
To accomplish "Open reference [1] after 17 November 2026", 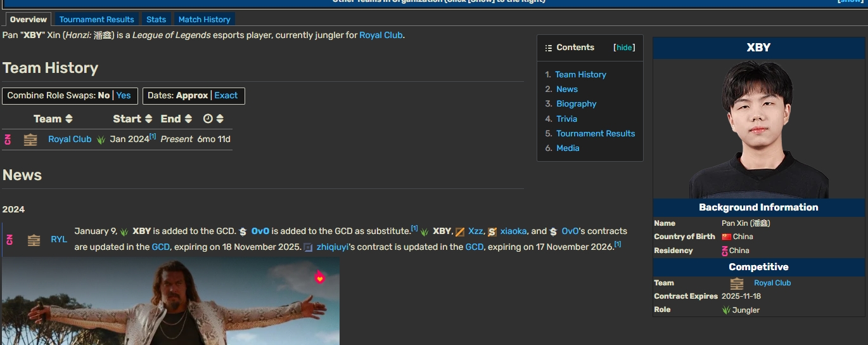I will [618, 244].
